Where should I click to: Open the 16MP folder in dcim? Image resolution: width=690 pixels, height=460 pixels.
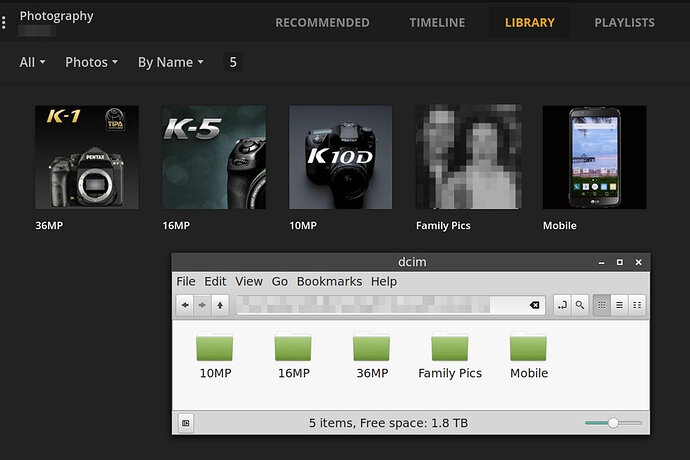[293, 356]
